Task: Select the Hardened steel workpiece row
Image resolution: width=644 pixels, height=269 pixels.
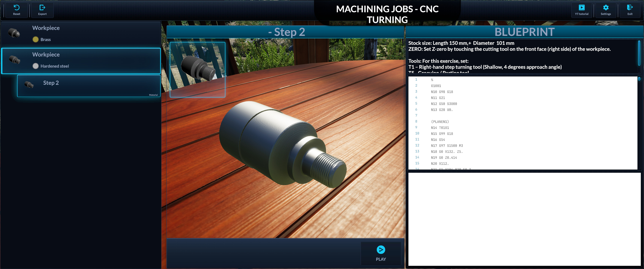Action: click(x=81, y=61)
